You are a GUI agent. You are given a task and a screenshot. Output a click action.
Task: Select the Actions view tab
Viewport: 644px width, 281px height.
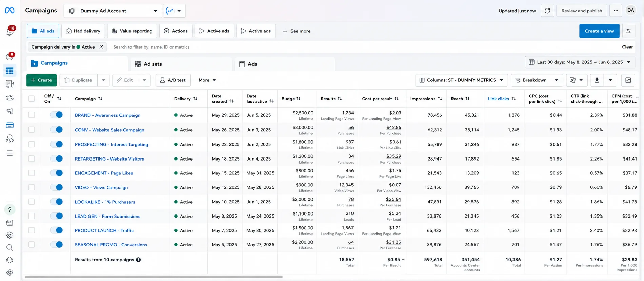(176, 31)
